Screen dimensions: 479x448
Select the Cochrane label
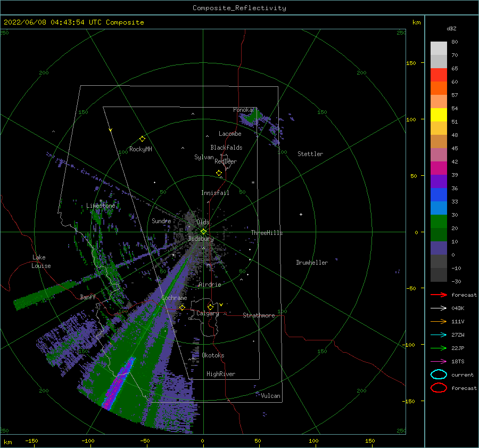tap(174, 298)
